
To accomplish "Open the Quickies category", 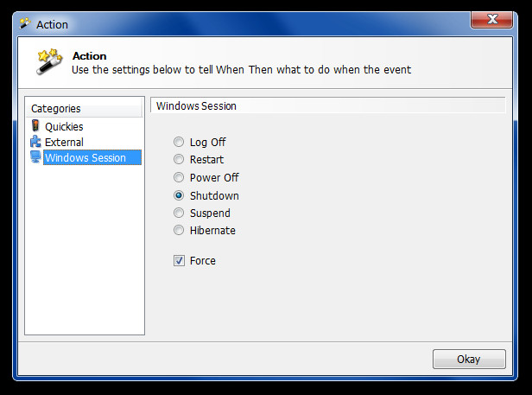I will [x=64, y=127].
